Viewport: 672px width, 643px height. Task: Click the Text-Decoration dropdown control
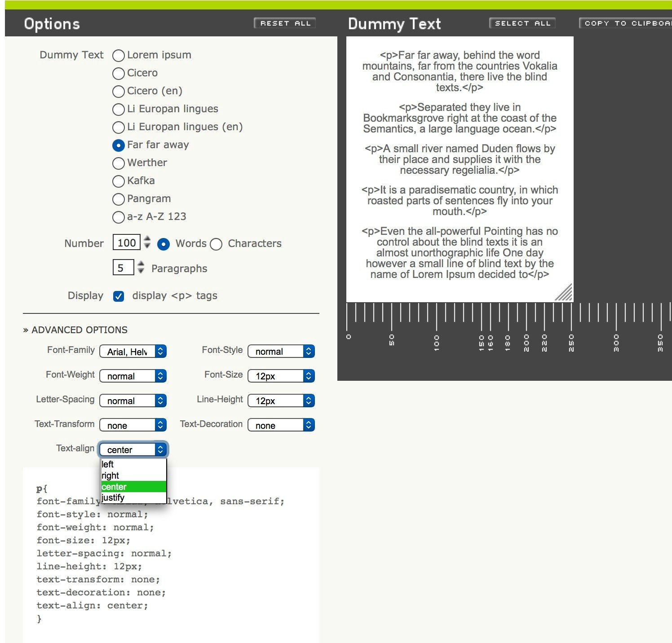[x=281, y=425]
